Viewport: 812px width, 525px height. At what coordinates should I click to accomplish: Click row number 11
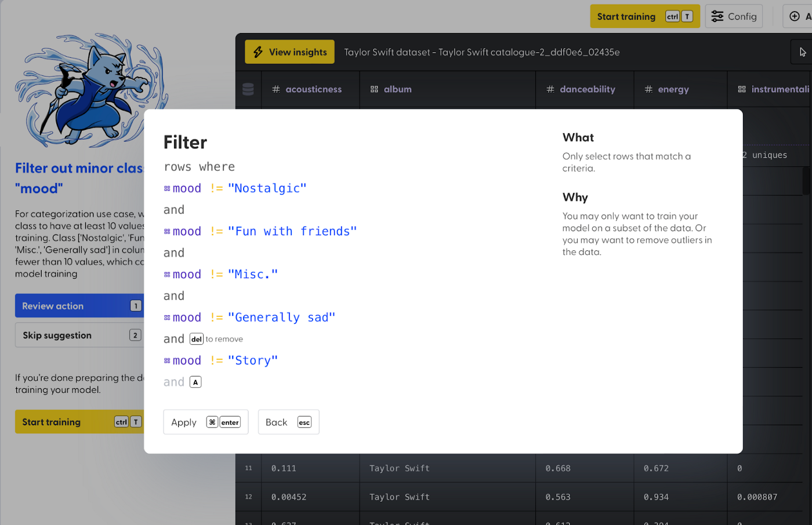pos(248,468)
